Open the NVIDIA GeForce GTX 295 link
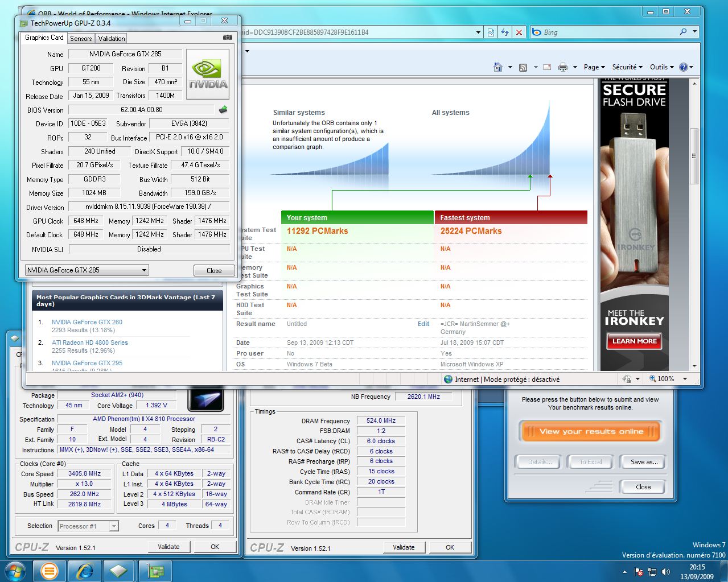 click(x=87, y=363)
